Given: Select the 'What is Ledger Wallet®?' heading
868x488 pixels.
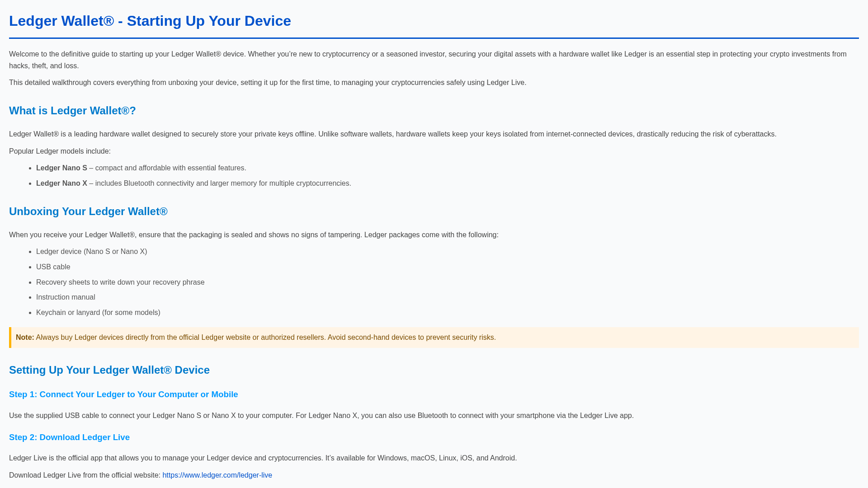Looking at the screenshot, I should click(x=72, y=111).
